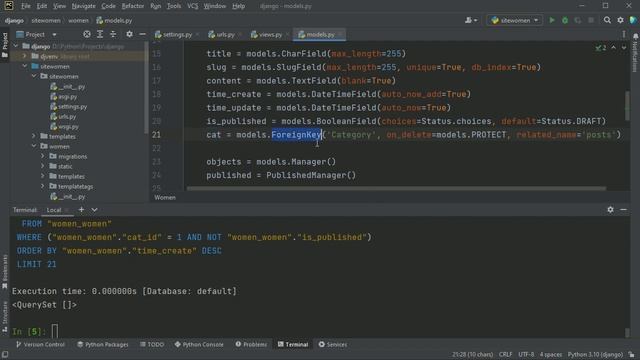The width and height of the screenshot is (640, 360).
Task: Switch to settings.py editor tab
Action: tap(177, 35)
